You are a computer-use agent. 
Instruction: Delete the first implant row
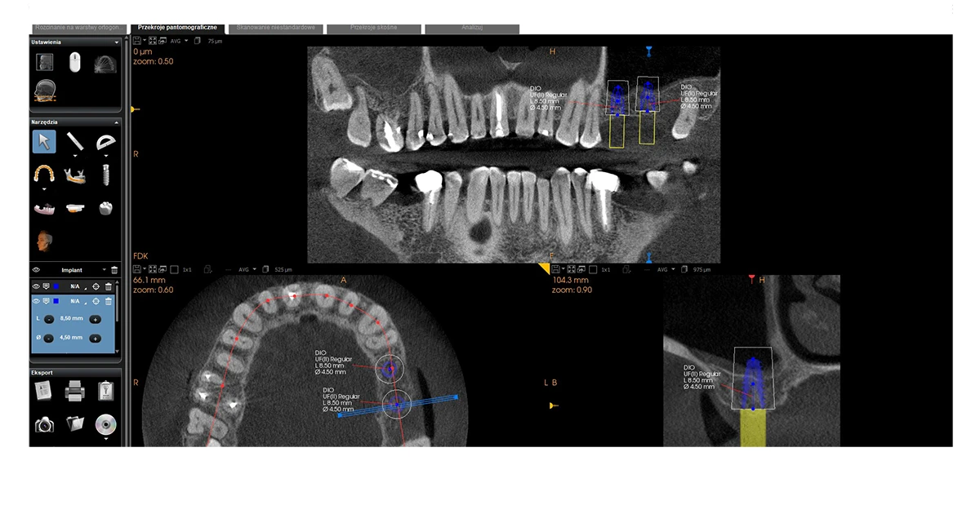click(x=109, y=286)
